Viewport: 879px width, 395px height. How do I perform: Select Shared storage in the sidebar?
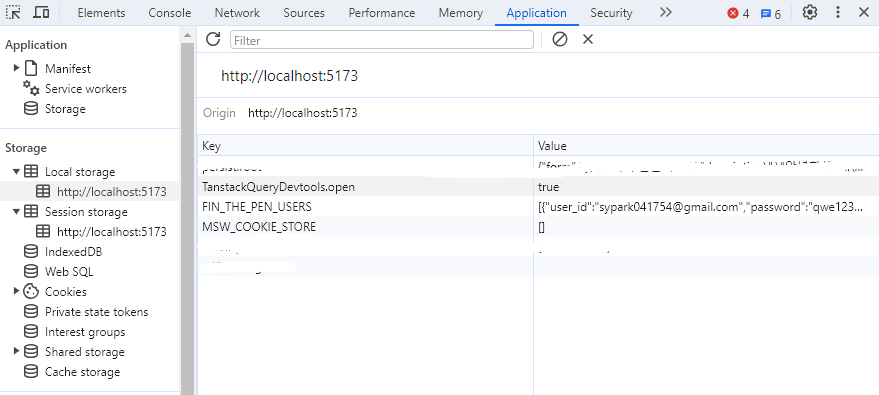pyautogui.click(x=85, y=352)
